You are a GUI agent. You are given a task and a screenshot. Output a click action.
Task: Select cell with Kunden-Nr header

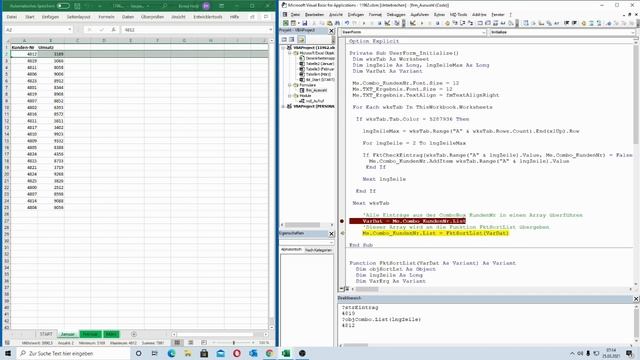(24, 47)
